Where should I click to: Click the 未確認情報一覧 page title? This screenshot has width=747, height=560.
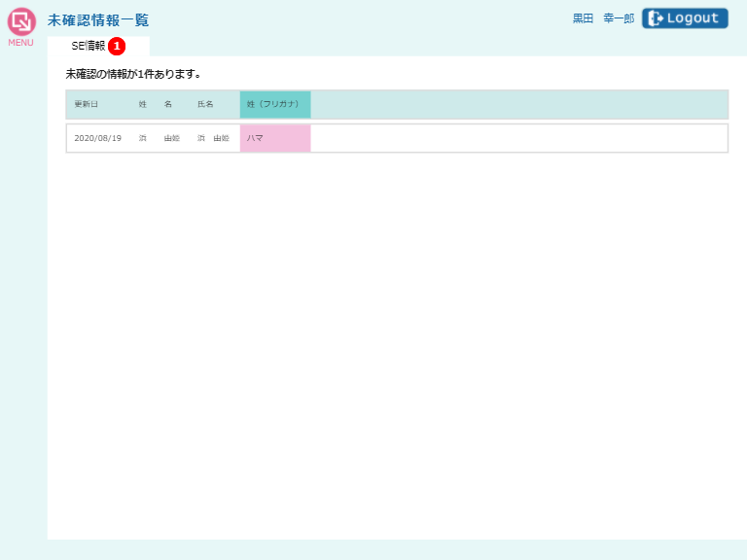coord(98,20)
